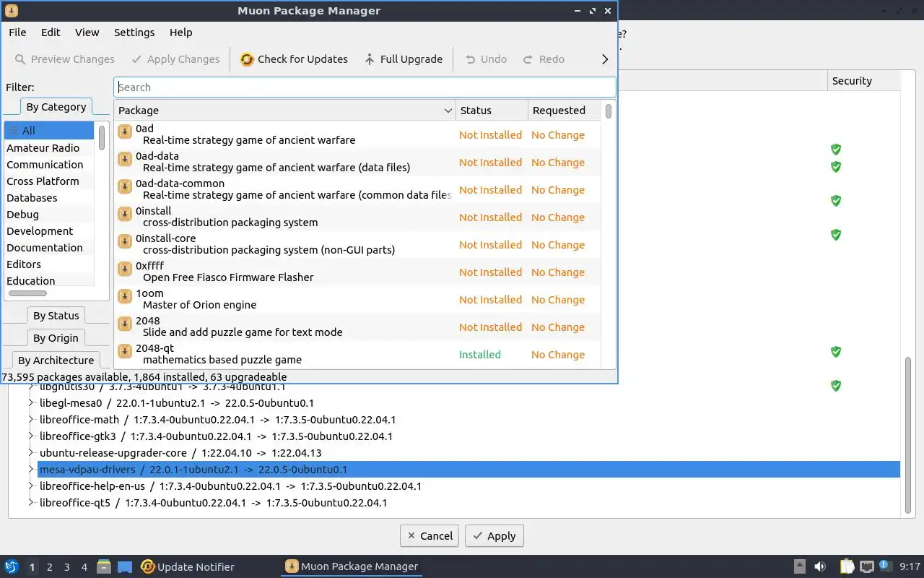Viewport: 924px width, 578px height.
Task: Open the File menu
Action: (17, 33)
